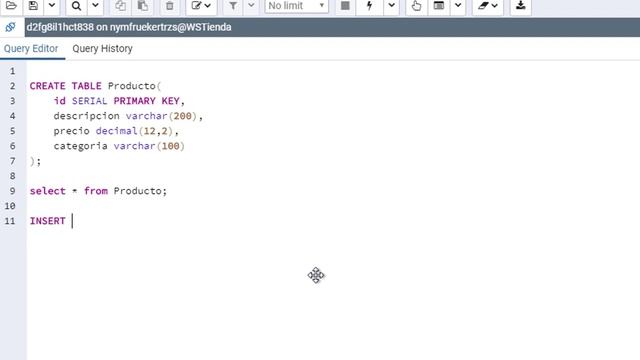This screenshot has width=640, height=360.
Task: Click the Execute query lightning icon
Action: [x=369, y=6]
